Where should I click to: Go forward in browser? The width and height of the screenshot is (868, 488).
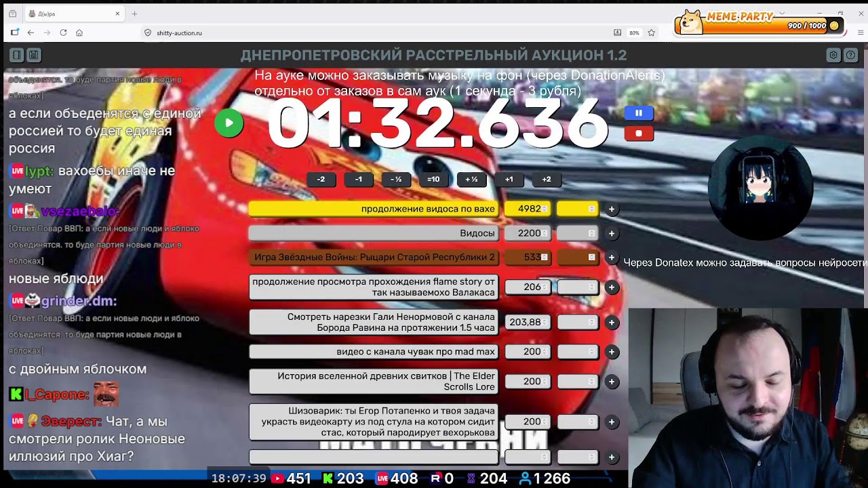pyautogui.click(x=47, y=33)
